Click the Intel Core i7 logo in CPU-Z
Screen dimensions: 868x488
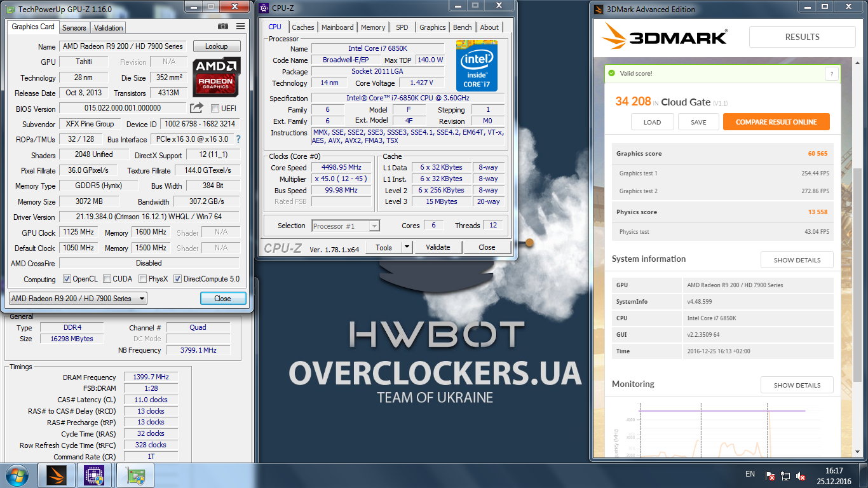pos(477,65)
